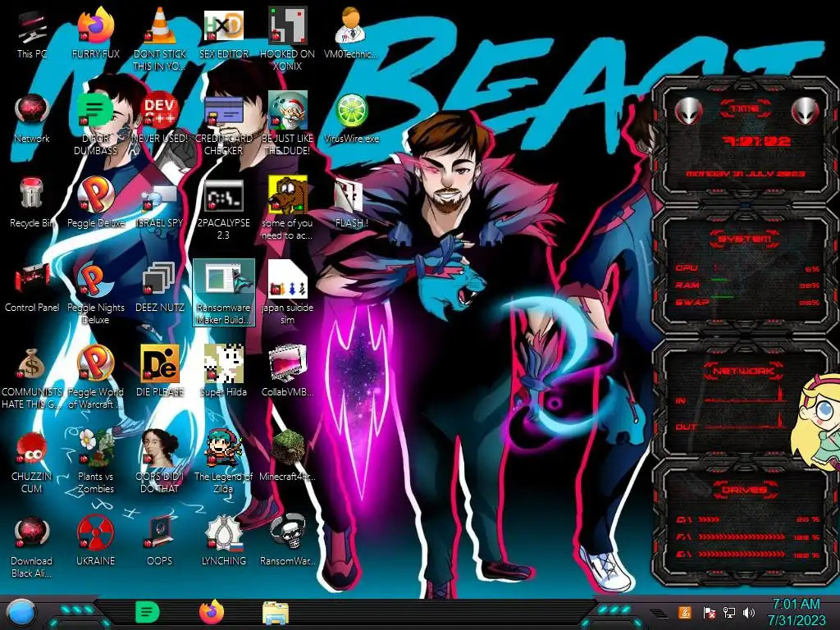Click the right alien head in TIME widget
The image size is (840, 630).
[806, 111]
